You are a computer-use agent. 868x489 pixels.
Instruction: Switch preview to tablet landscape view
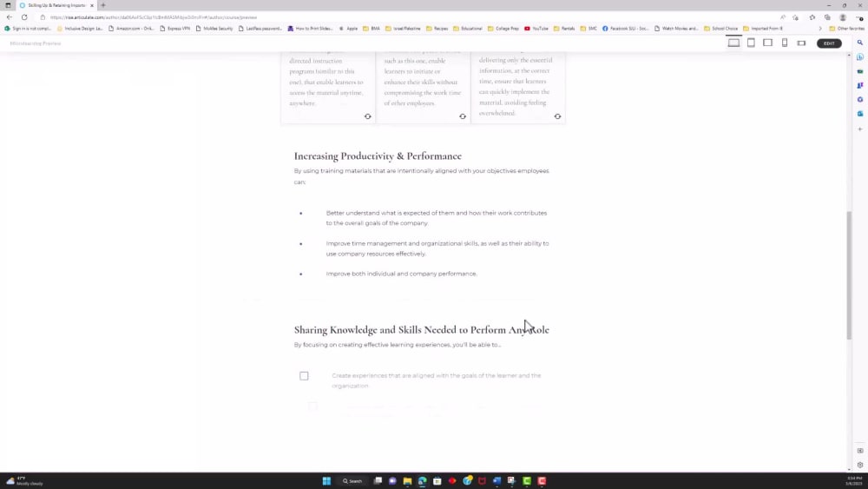[768, 43]
